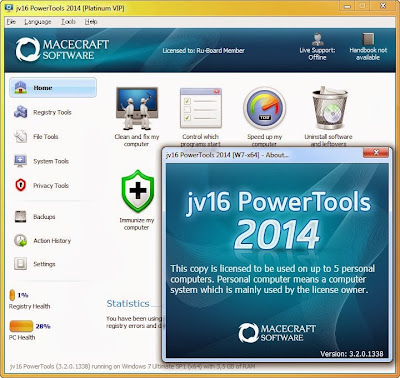Click the app icon in main title bar

click(9, 7)
